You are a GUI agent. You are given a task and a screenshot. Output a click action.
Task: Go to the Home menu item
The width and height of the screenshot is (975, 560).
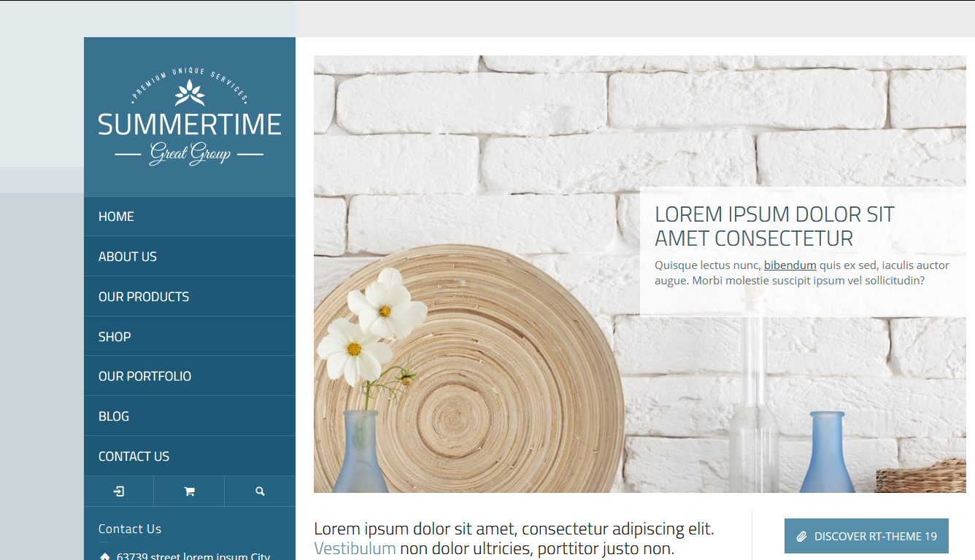click(117, 217)
